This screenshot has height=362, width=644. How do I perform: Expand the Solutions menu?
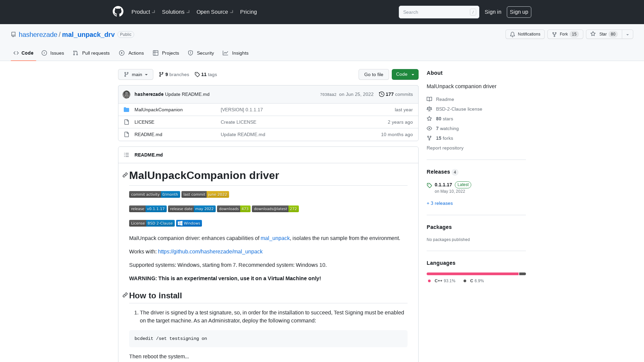click(176, 12)
